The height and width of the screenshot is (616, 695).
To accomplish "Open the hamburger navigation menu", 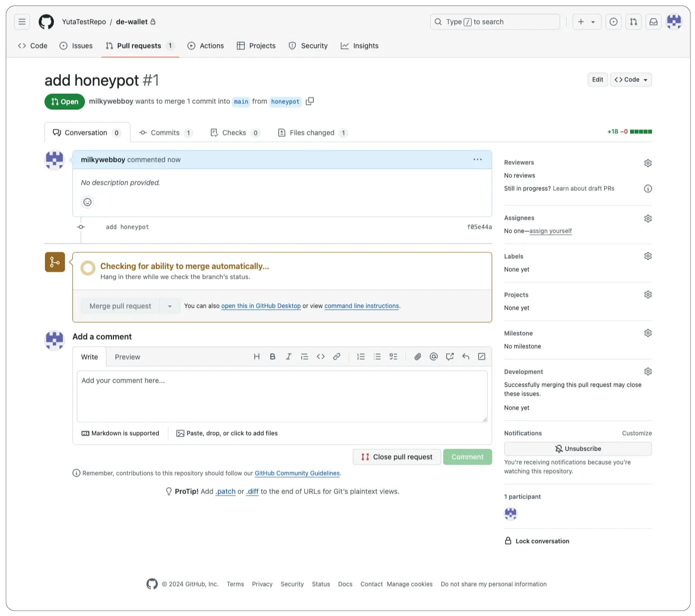I will click(x=22, y=22).
